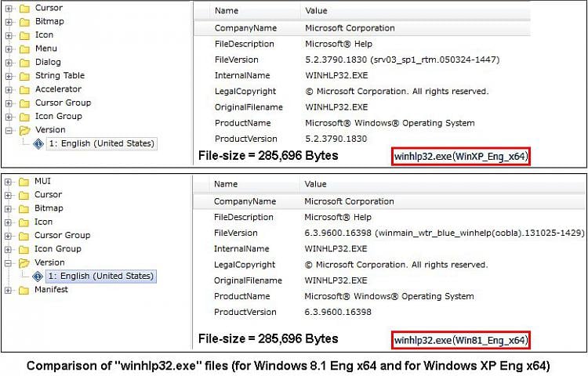Click the MUI folder icon
This screenshot has width=588, height=376.
tap(24, 182)
